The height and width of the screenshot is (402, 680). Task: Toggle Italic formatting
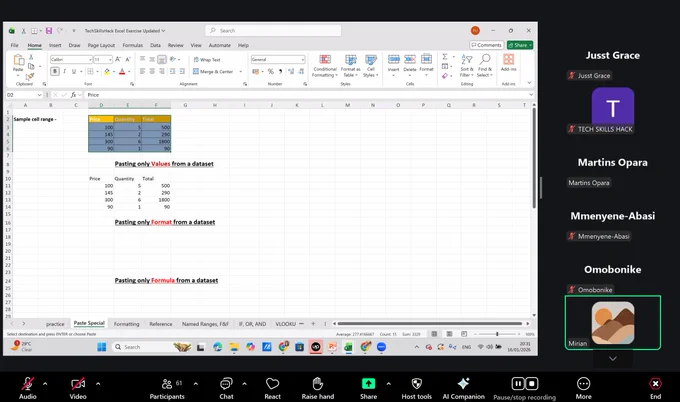pyautogui.click(x=65, y=72)
